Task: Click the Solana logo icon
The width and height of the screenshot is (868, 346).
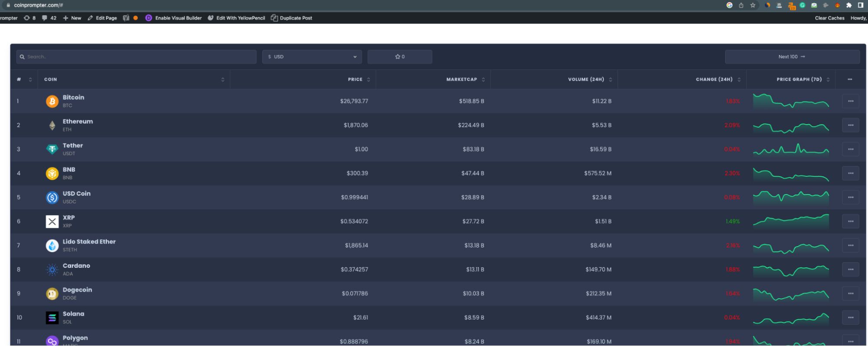Action: pyautogui.click(x=52, y=318)
